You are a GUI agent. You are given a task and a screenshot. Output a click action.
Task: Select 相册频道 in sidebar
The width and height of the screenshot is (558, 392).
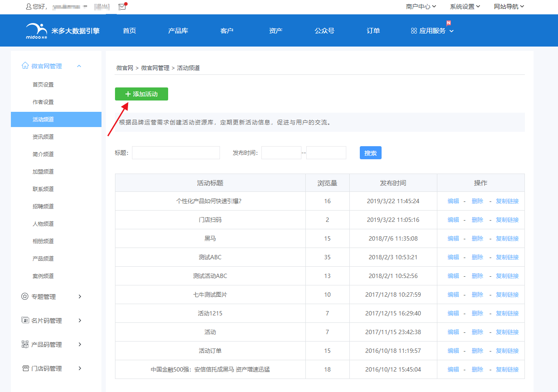pos(43,241)
